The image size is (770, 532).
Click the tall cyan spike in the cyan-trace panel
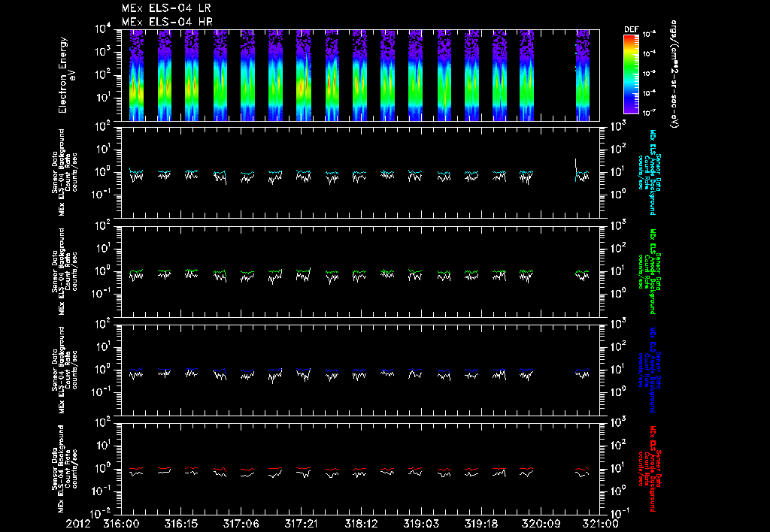pos(575,169)
